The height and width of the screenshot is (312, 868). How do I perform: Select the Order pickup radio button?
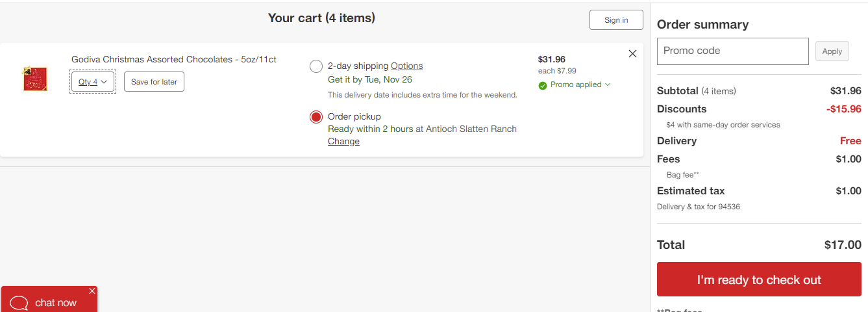coord(316,117)
